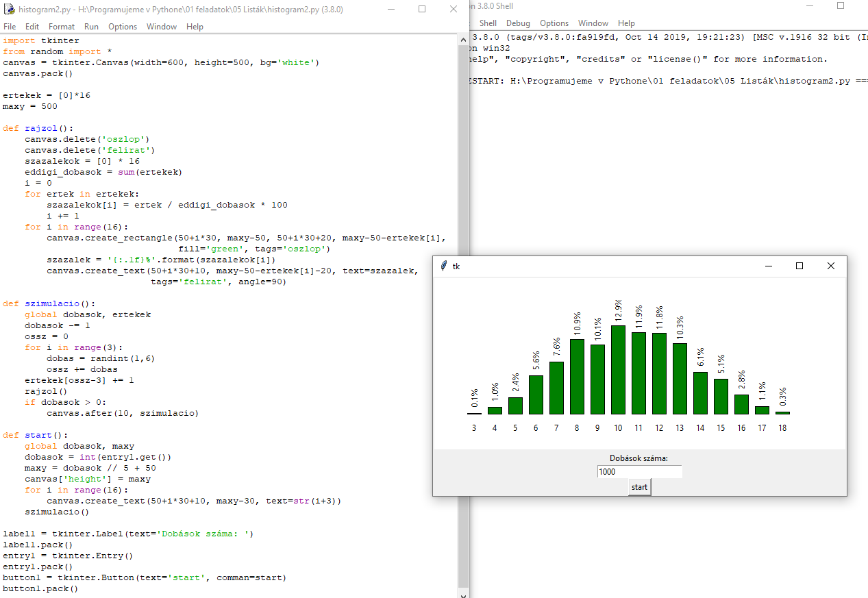Click the 'entry1 = tkinter.Entry()' line
868x598 pixels.
68,556
